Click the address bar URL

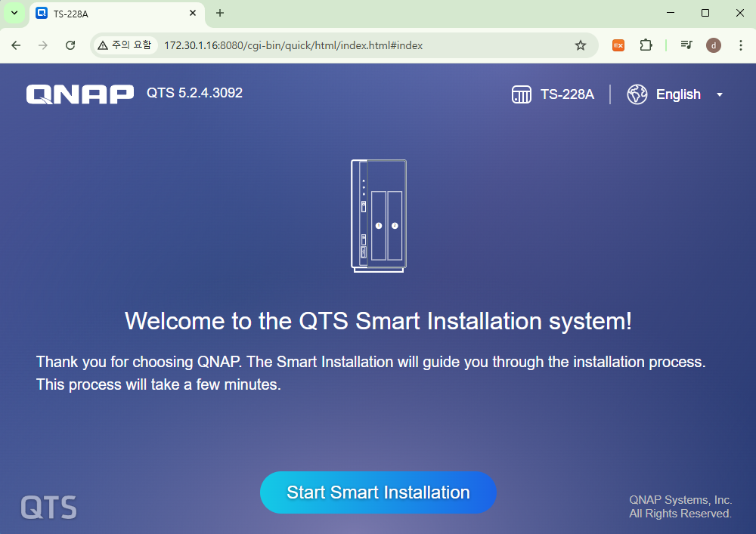point(293,45)
